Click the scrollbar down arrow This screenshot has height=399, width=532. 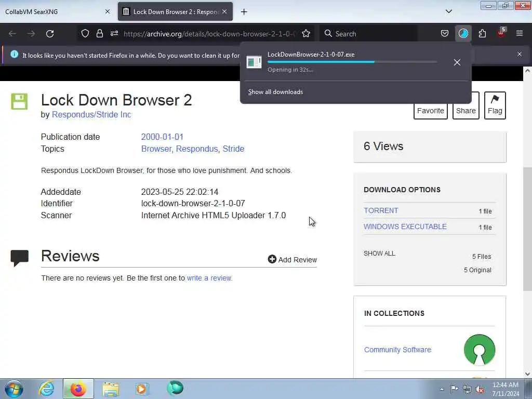[x=528, y=374]
